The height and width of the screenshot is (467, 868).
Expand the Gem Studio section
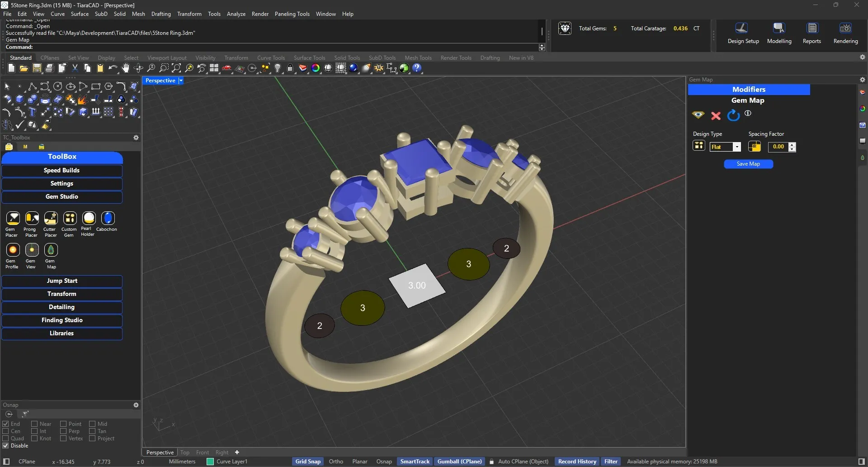pos(62,197)
